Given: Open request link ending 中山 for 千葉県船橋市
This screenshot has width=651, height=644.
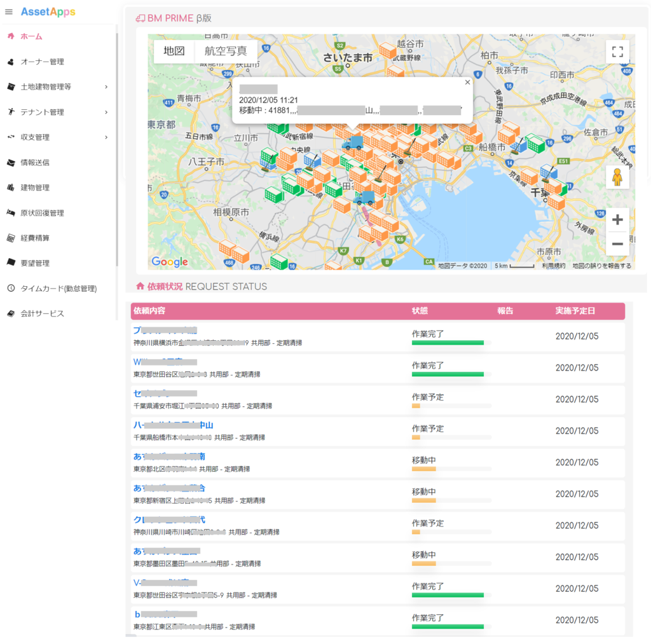Looking at the screenshot, I should [173, 425].
